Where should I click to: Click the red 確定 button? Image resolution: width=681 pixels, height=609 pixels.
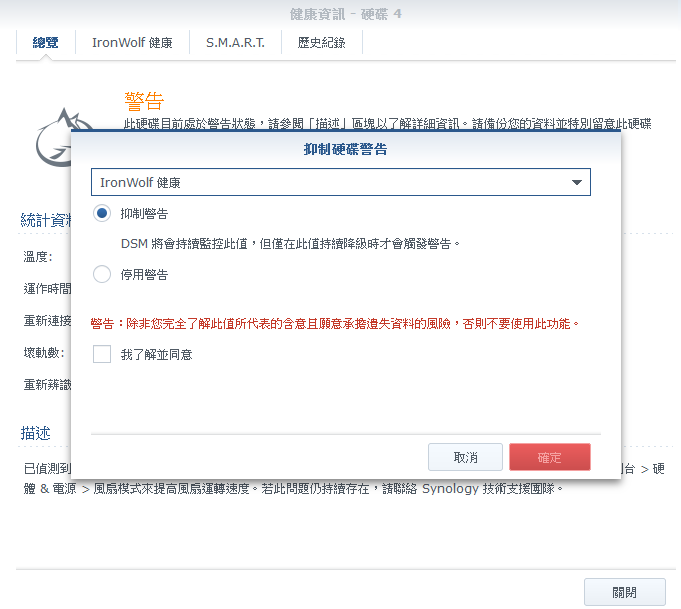[549, 457]
